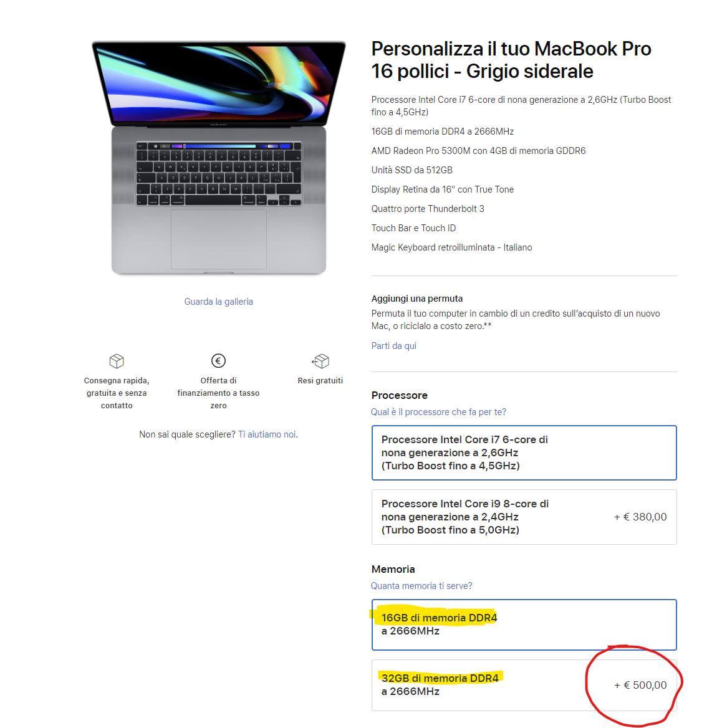Click the 'Consegna rapida, gratuita e senza contatto' text
This screenshot has height=728, width=717.
click(117, 393)
